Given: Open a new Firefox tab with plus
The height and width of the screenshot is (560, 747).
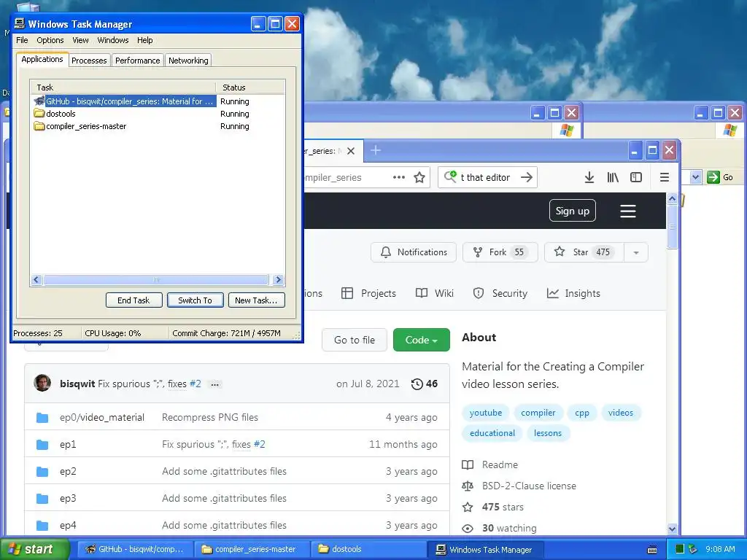Looking at the screenshot, I should [x=376, y=150].
